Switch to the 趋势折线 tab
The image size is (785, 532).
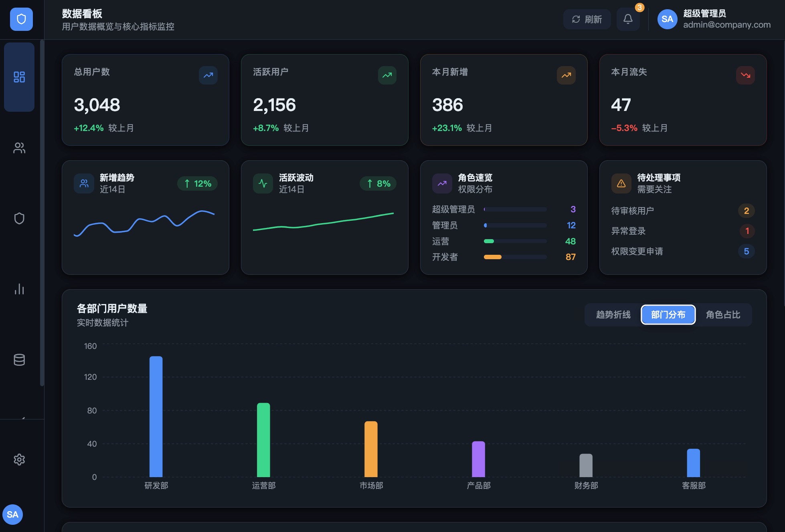pyautogui.click(x=613, y=315)
